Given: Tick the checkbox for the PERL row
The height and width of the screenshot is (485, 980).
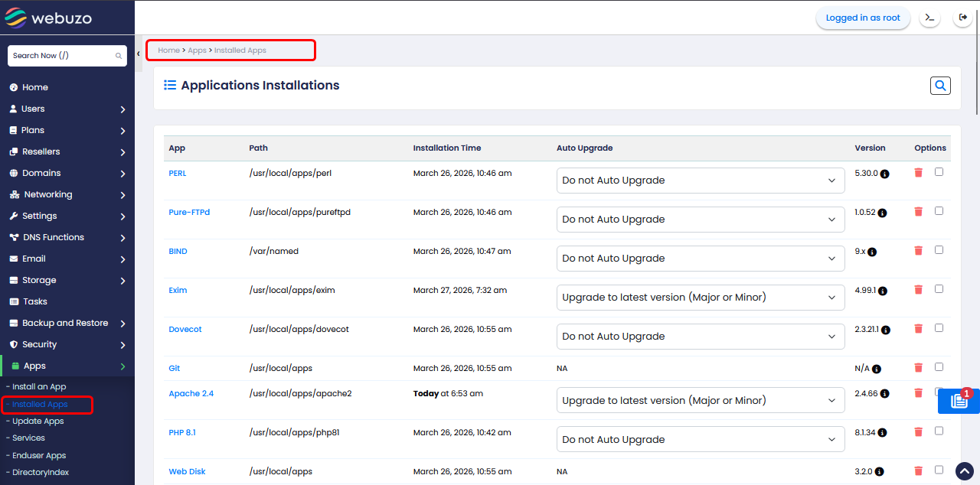Looking at the screenshot, I should coord(939,172).
